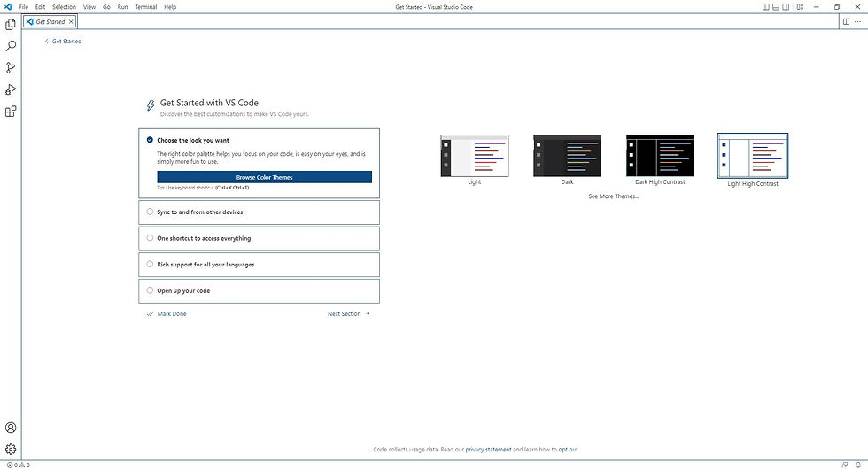Toggle 'Choose the look you want' step checkmark
The image size is (868, 470).
click(150, 140)
